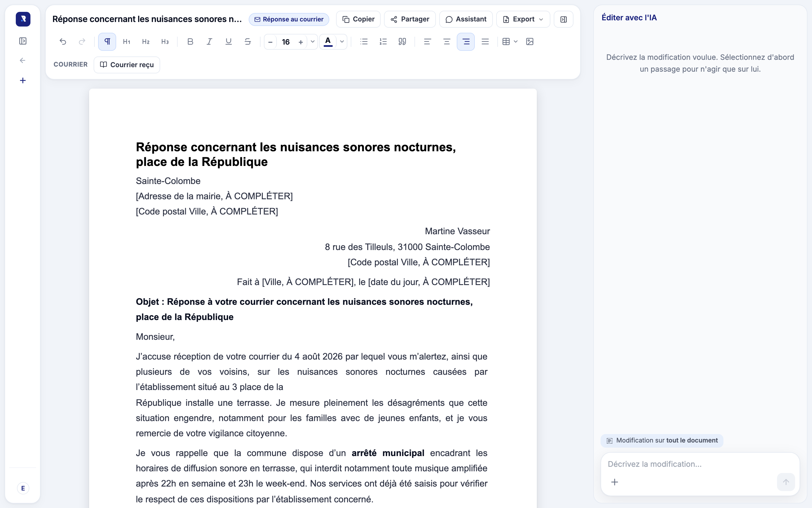Center align the text

tap(447, 42)
